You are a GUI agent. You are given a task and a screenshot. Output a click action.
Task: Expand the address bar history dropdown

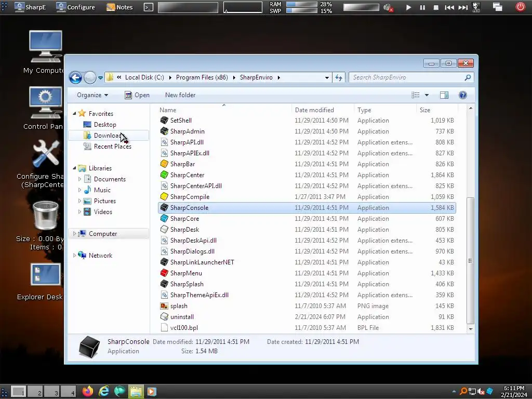click(x=327, y=78)
